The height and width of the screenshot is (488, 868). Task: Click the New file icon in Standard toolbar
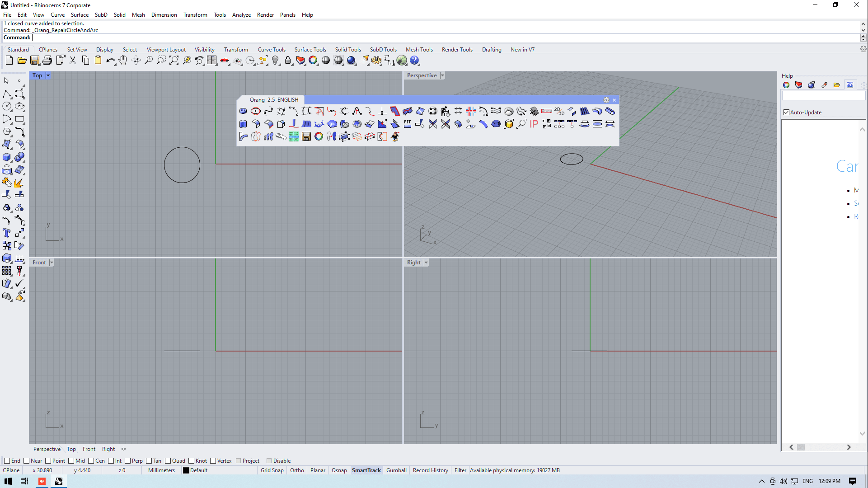coord(9,61)
